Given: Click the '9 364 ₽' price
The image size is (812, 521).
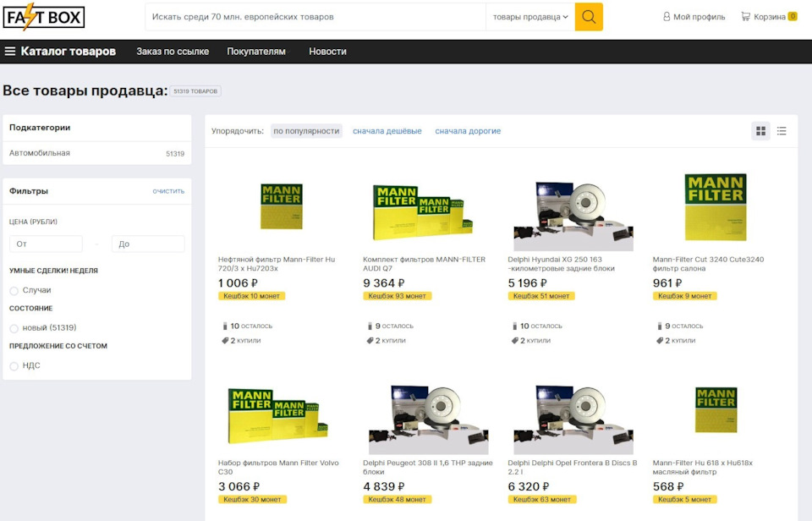Looking at the screenshot, I should tap(384, 283).
